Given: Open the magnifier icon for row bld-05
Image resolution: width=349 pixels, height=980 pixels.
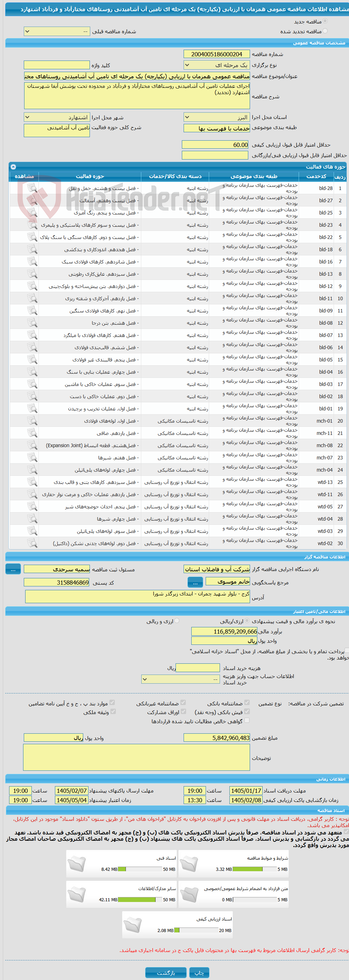Looking at the screenshot, I should tap(32, 360).
